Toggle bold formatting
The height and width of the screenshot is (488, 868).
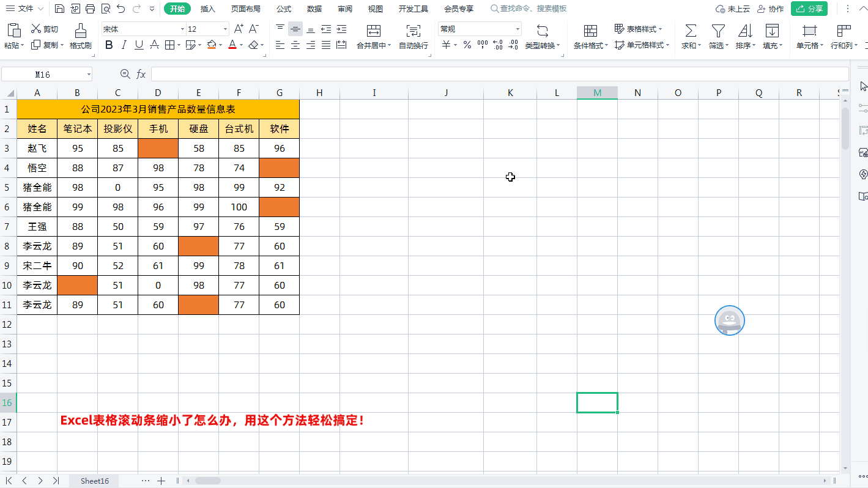[109, 45]
